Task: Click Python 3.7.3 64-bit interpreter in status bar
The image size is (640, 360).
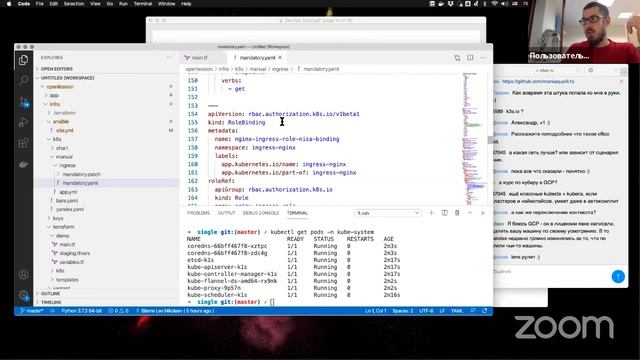Action: click(81, 311)
